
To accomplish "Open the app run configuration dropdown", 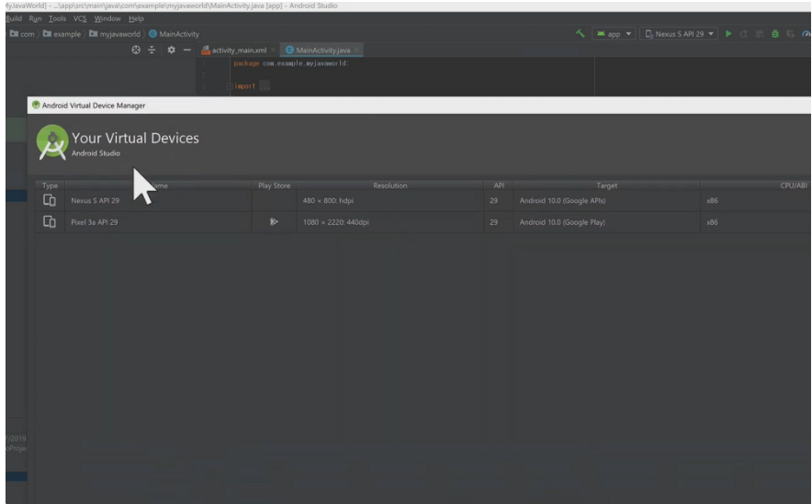I will (x=614, y=34).
